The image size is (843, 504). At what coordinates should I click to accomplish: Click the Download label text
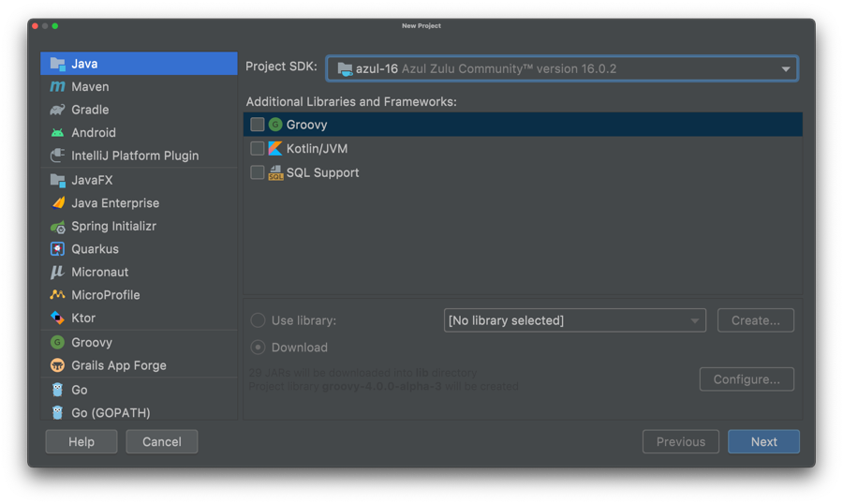point(300,348)
